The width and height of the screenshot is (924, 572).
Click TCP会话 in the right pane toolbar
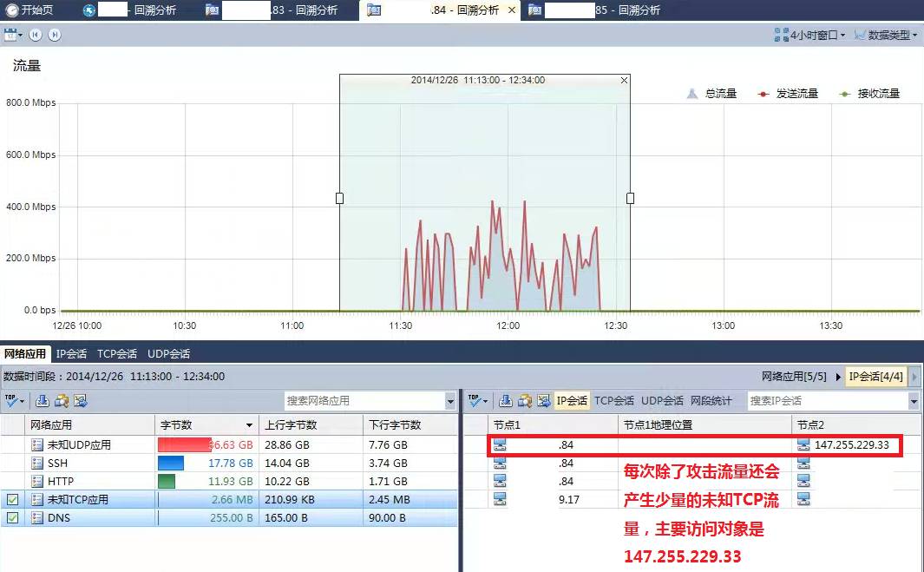(614, 401)
